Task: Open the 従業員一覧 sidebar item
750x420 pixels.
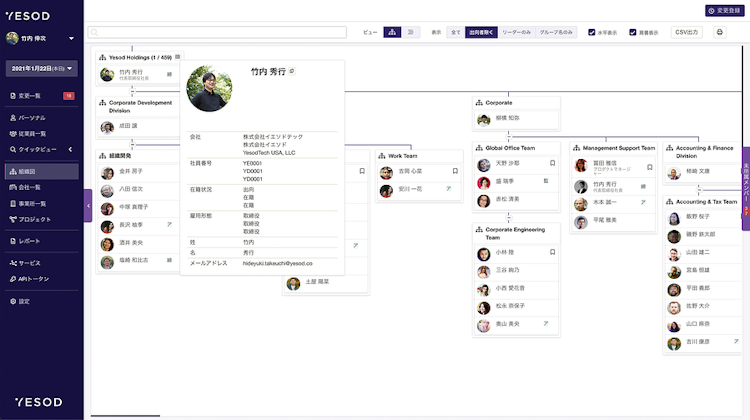Action: coord(42,133)
